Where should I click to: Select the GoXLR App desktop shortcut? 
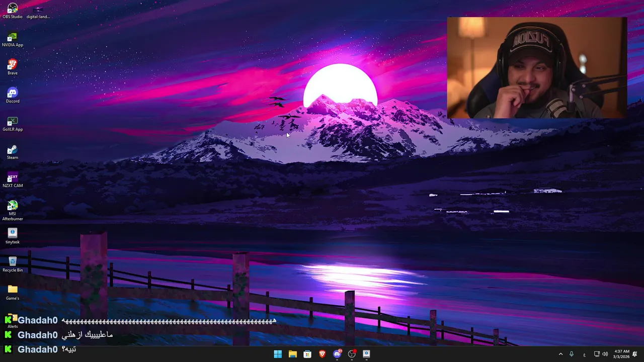coord(13,124)
